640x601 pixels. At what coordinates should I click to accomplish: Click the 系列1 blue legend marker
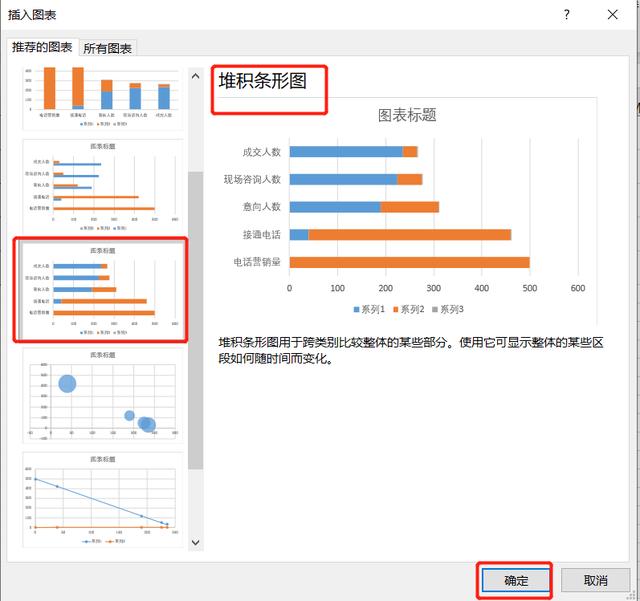pyautogui.click(x=358, y=309)
